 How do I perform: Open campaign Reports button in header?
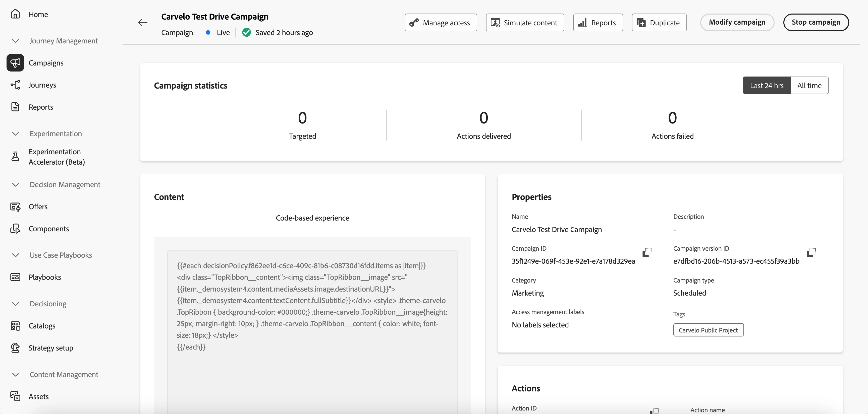point(598,23)
